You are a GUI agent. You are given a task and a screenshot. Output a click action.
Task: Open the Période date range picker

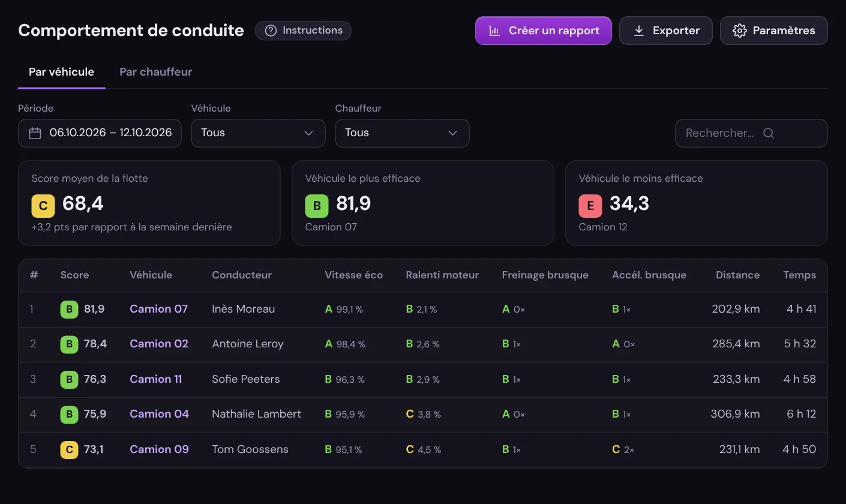tap(100, 133)
